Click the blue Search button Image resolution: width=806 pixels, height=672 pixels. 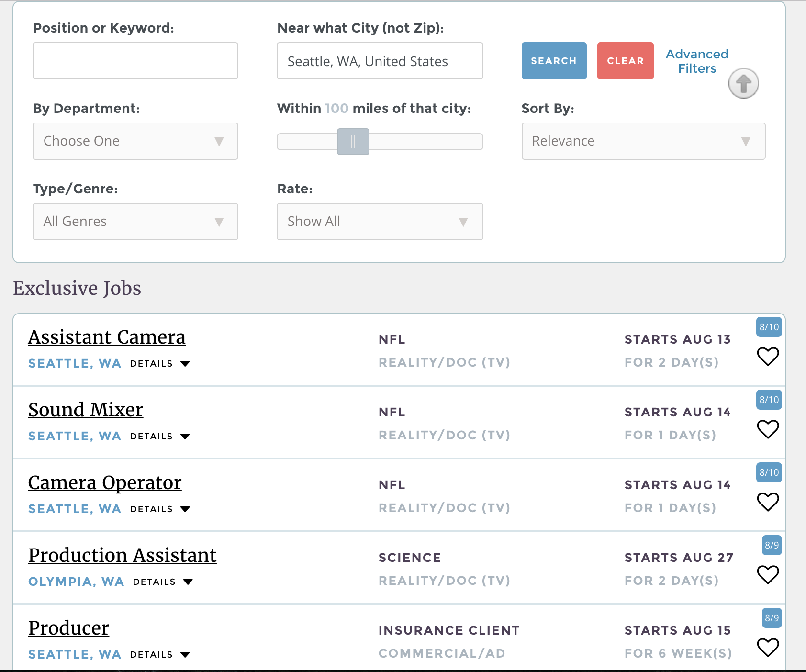click(554, 61)
